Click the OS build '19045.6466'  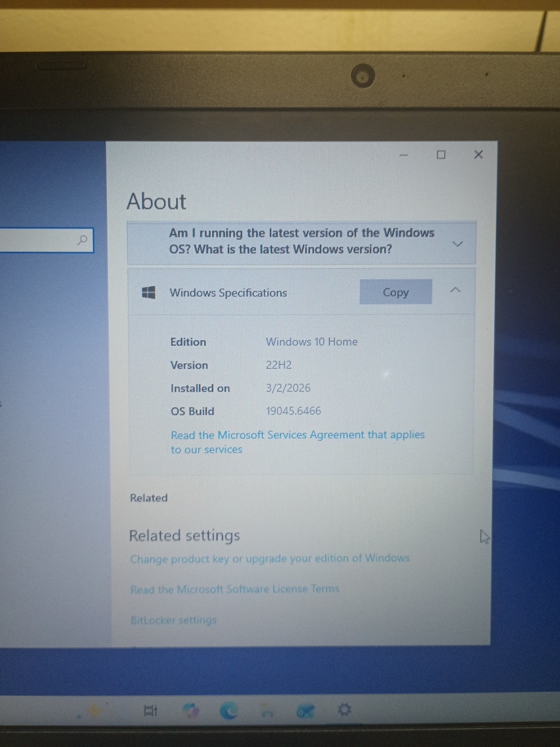294,411
